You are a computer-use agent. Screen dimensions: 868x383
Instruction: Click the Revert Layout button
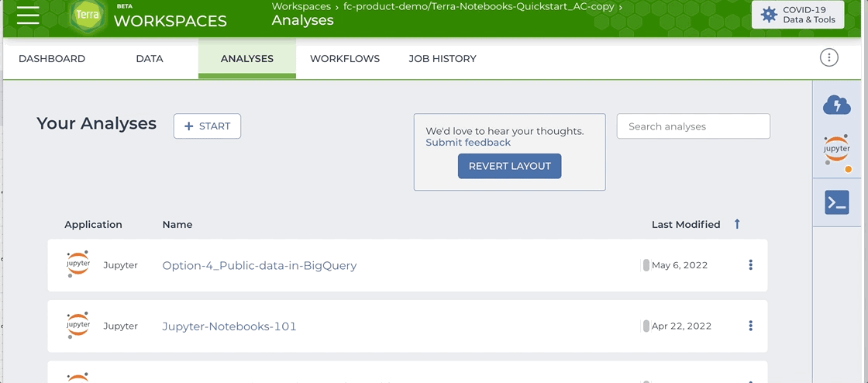click(x=509, y=166)
